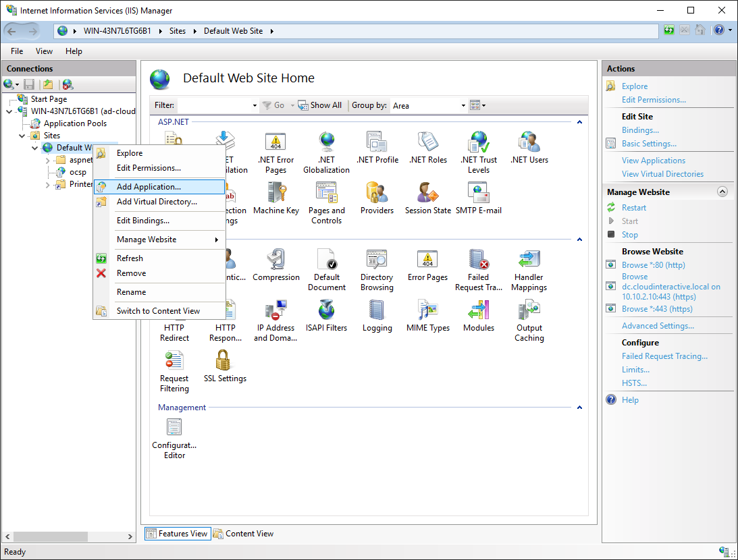This screenshot has height=560, width=738.
Task: Choose Add Virtual Directory from menu
Action: click(x=159, y=202)
